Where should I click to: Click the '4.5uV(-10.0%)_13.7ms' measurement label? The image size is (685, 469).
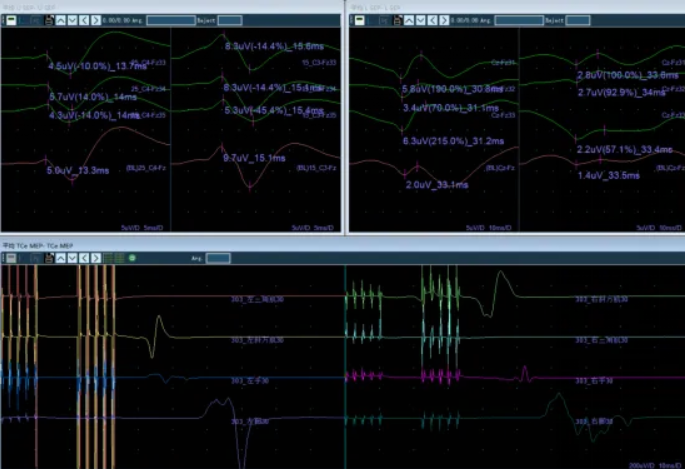(97, 66)
